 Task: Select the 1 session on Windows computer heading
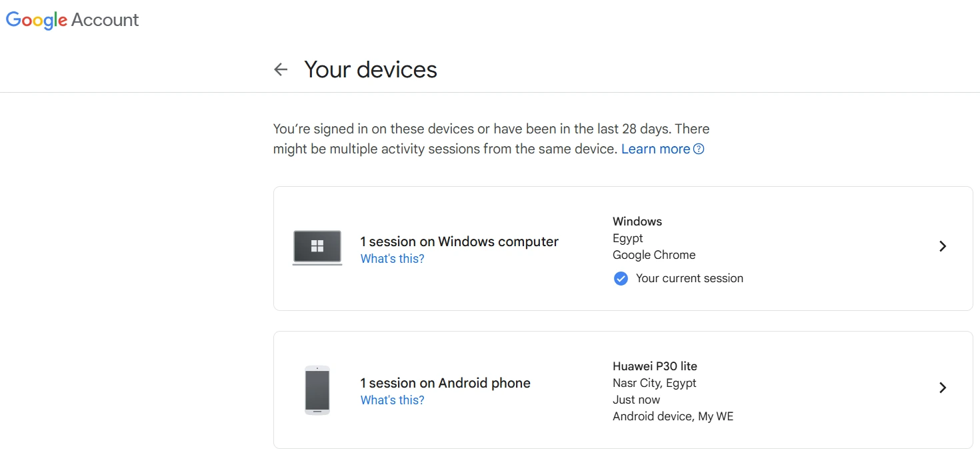pyautogui.click(x=459, y=242)
